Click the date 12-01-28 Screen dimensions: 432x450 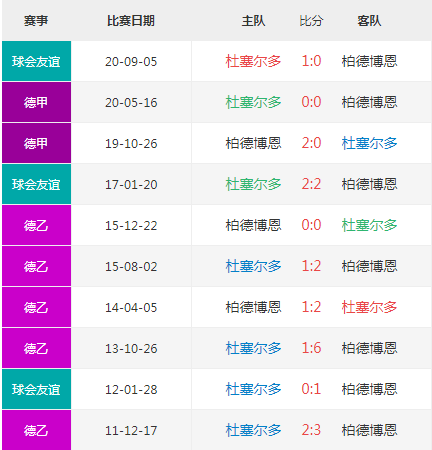(131, 389)
